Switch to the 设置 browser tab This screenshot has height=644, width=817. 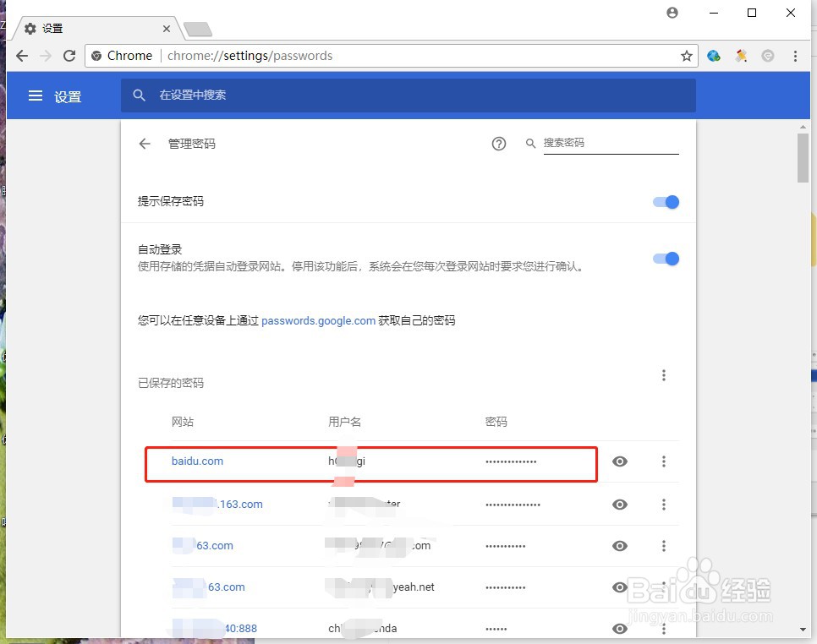click(85, 28)
